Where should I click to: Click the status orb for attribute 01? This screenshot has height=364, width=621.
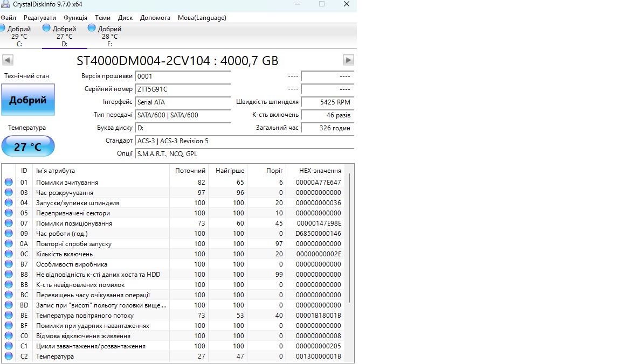(x=9, y=183)
